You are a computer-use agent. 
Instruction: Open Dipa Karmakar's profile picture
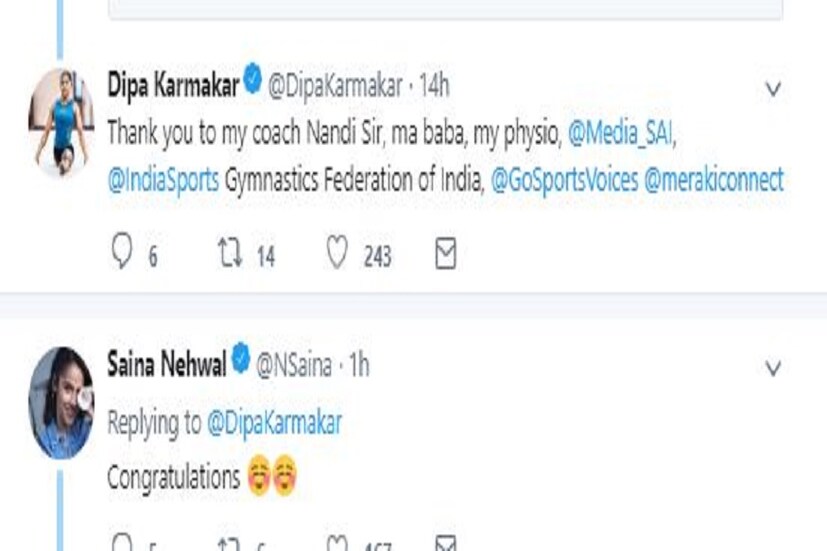tap(62, 122)
